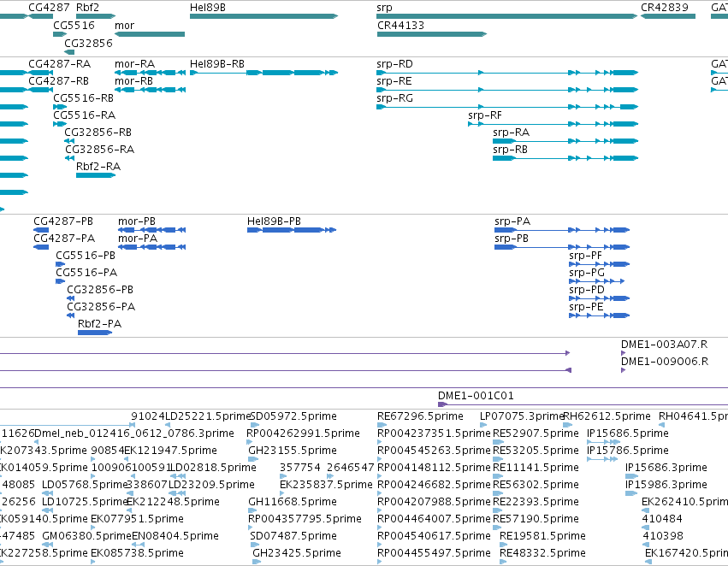The image size is (728, 566).
Task: Select EST RP004357795.5prime
Action: click(x=305, y=519)
